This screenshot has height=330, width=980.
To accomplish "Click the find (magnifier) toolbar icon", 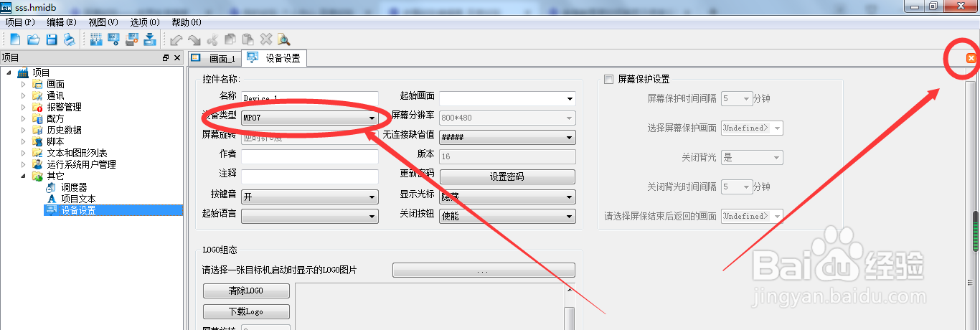I will [283, 39].
